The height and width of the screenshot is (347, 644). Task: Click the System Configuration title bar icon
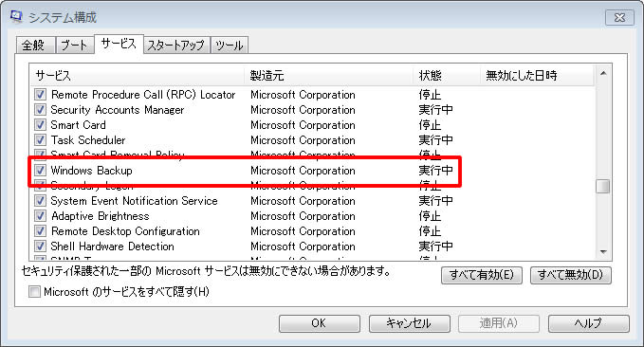(x=16, y=17)
